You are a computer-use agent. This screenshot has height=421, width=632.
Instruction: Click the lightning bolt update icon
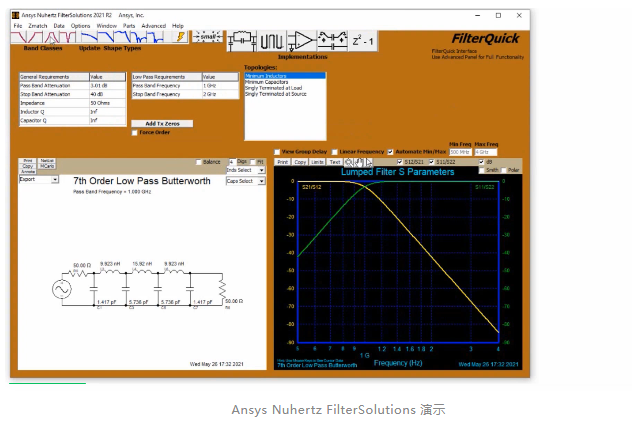coord(180,37)
